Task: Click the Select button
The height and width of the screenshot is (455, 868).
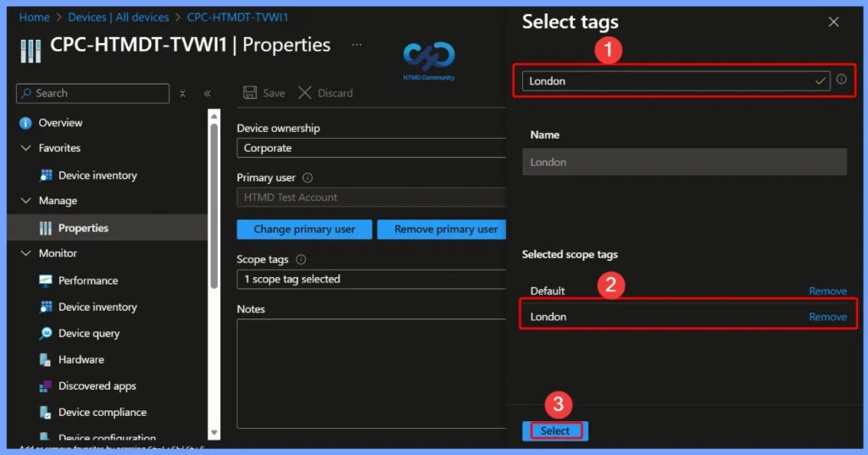Action: point(555,430)
